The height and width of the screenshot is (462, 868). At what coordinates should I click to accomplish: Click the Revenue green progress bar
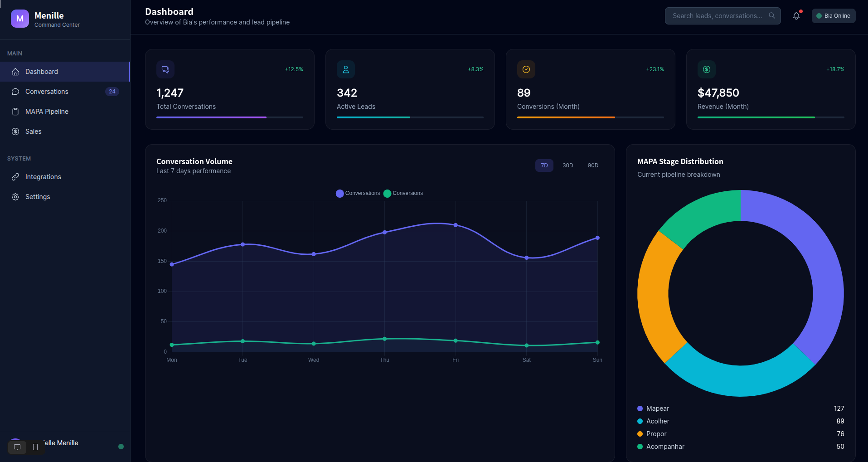pyautogui.click(x=756, y=117)
